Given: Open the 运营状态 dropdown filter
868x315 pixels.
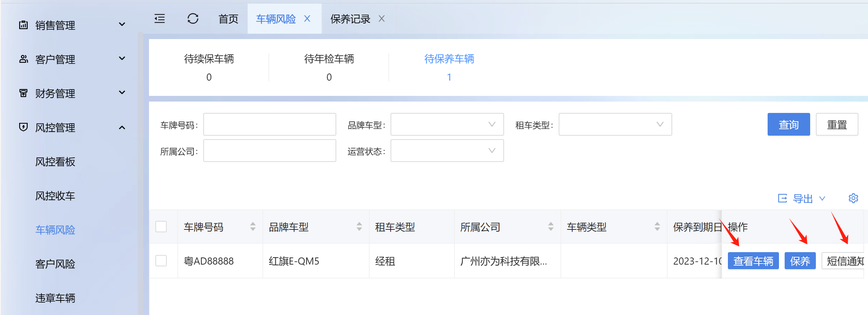Looking at the screenshot, I should tap(447, 151).
